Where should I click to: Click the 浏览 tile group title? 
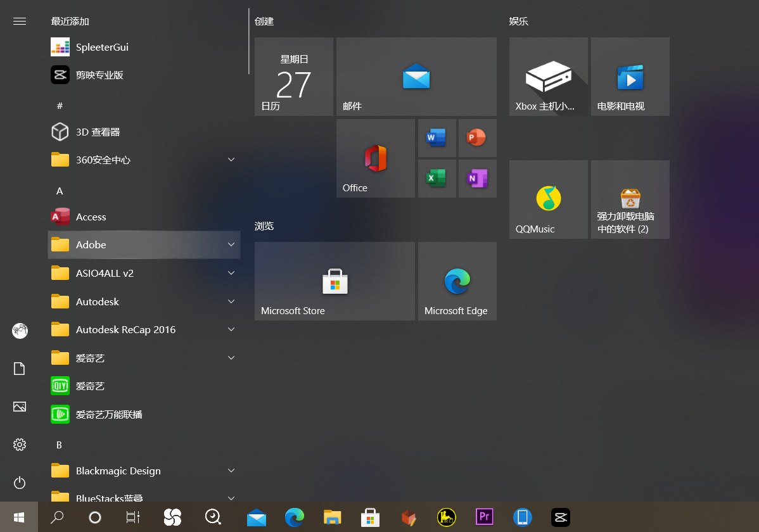[x=264, y=226]
